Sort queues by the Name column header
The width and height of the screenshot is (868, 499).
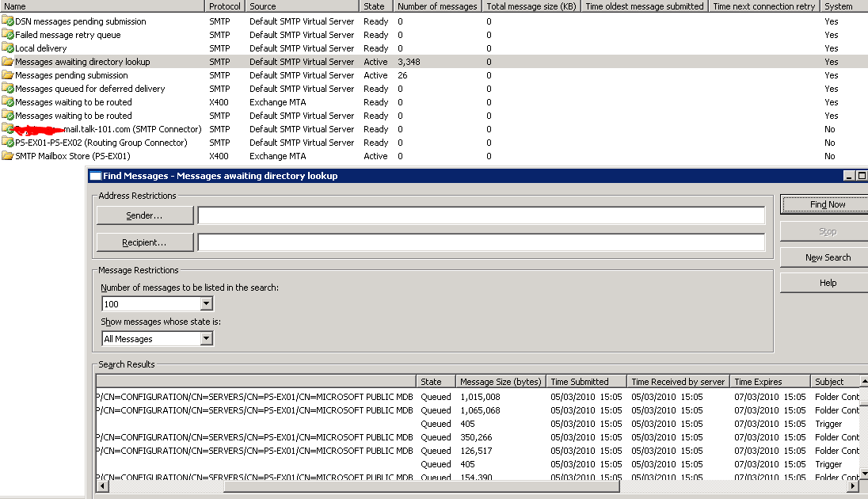tap(102, 6)
